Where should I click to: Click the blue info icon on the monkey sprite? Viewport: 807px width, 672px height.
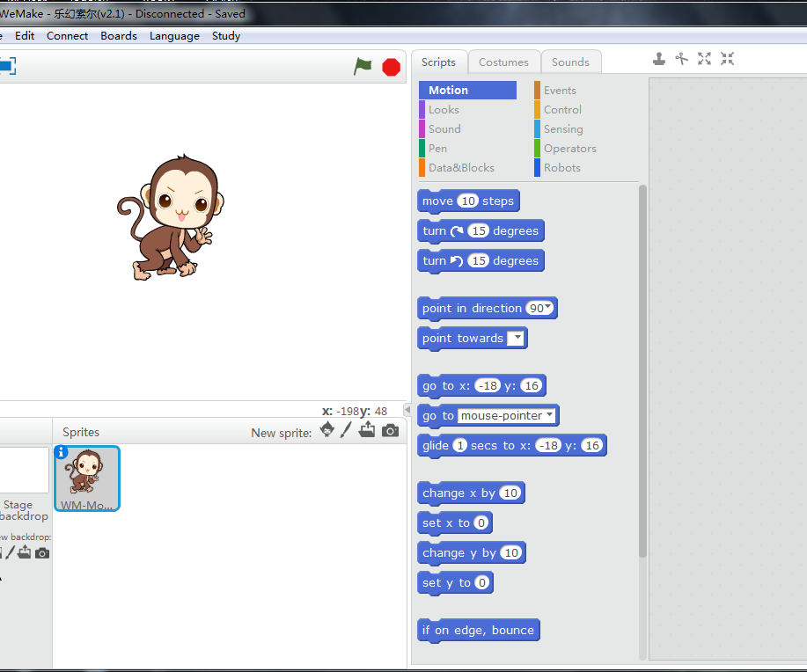61,451
